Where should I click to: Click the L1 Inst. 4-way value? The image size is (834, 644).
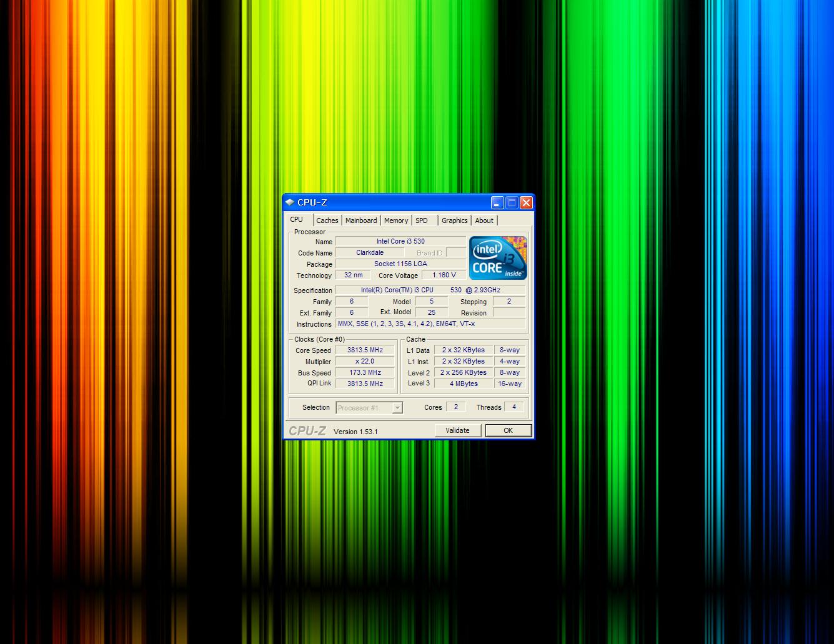[x=510, y=361]
